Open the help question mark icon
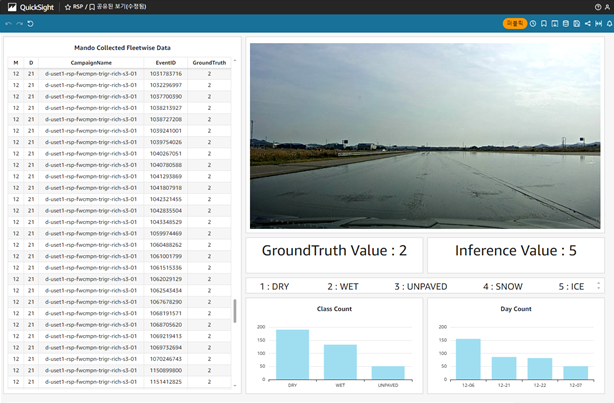Viewport: 614px width, 403px height. (x=596, y=6)
